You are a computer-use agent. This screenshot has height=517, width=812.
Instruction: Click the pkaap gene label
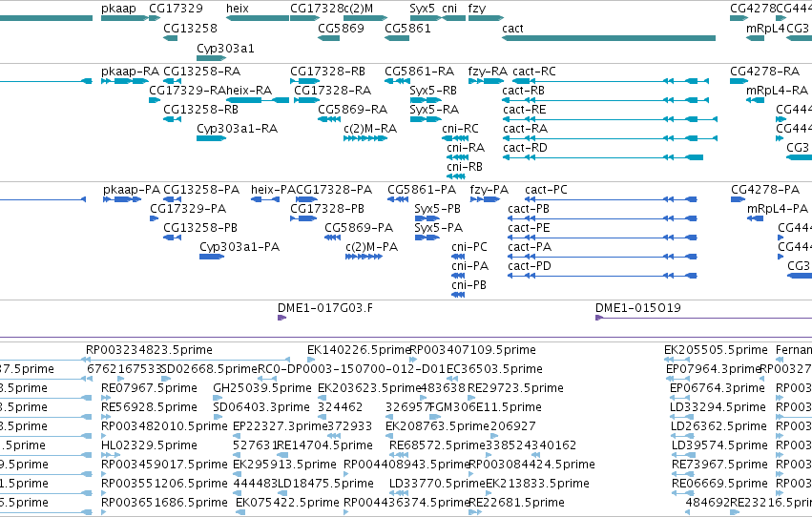[118, 9]
